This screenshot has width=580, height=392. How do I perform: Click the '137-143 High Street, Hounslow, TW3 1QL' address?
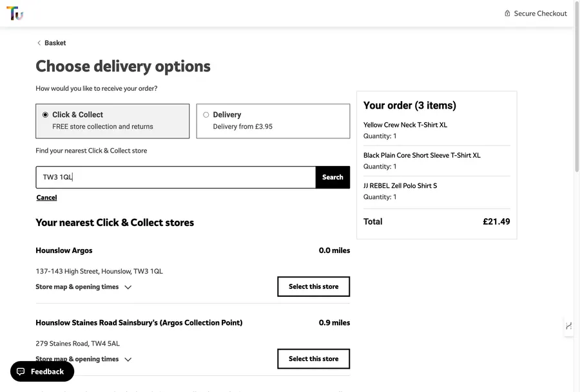99,271
